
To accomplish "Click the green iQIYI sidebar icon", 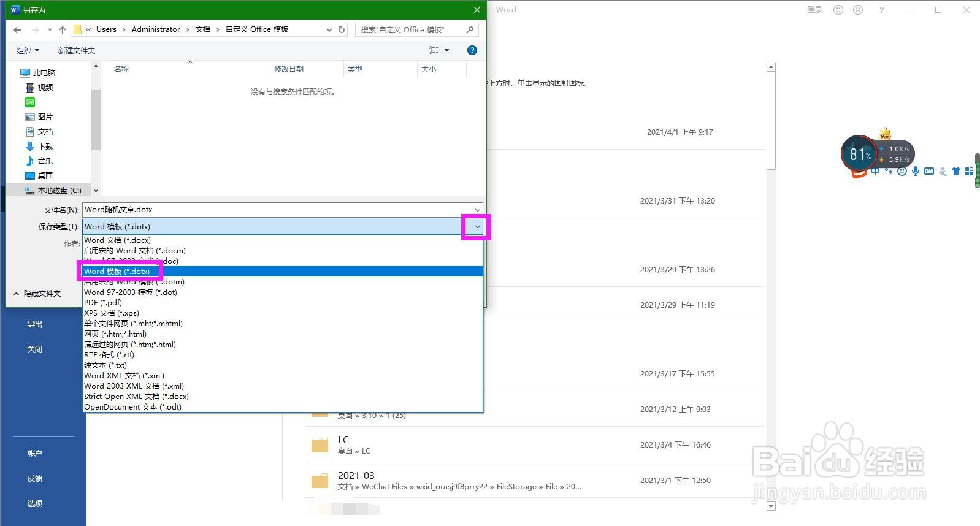I will point(29,102).
